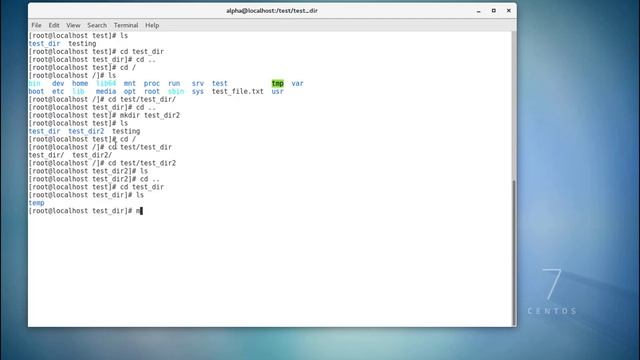
Task: Click 'test_file.txt' in the root listing
Action: [238, 91]
